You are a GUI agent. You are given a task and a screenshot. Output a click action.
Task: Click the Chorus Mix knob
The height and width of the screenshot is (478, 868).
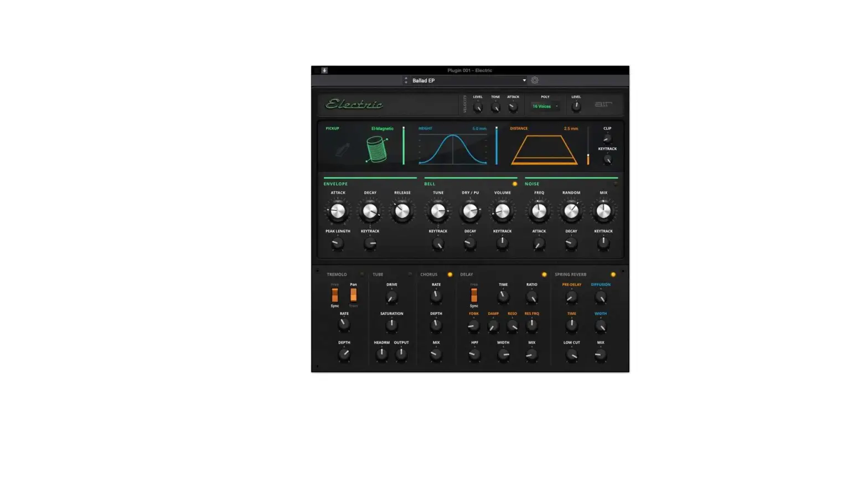[x=436, y=354]
